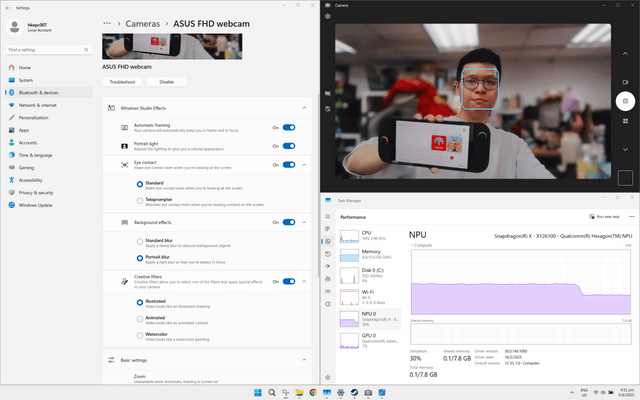Go to Cameras breadcrumb link
The height and width of the screenshot is (400, 640).
tap(142, 24)
